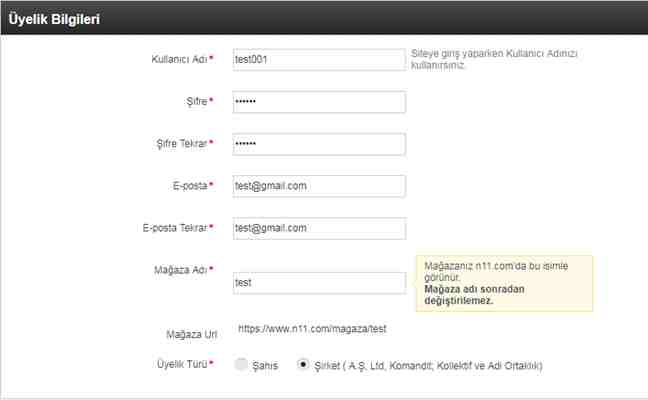Image resolution: width=648 pixels, height=400 pixels.
Task: Click the Kullanıcı Adı input field
Action: tap(318, 59)
